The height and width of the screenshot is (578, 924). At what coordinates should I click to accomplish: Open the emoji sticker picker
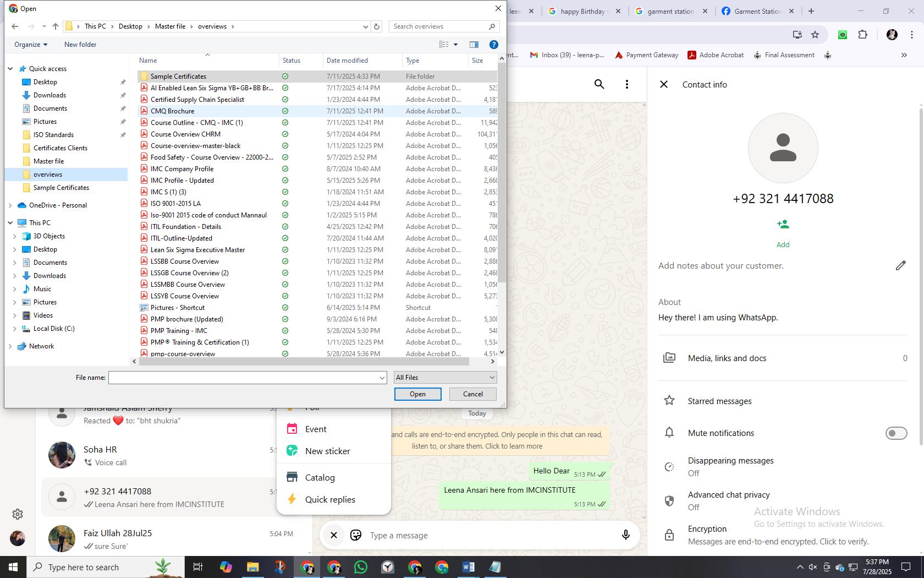coord(356,535)
